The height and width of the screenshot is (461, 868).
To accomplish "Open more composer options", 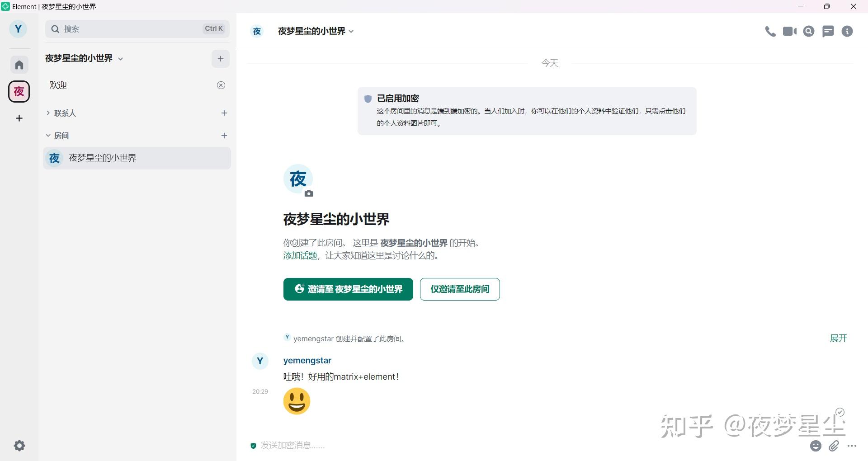I will pyautogui.click(x=852, y=446).
